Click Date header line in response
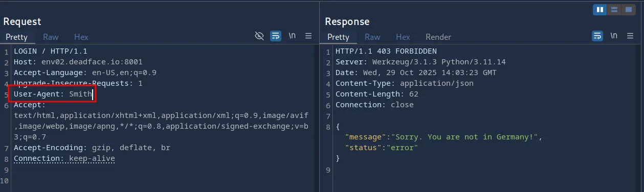Screen dimensions: 644x192 tap(416, 73)
